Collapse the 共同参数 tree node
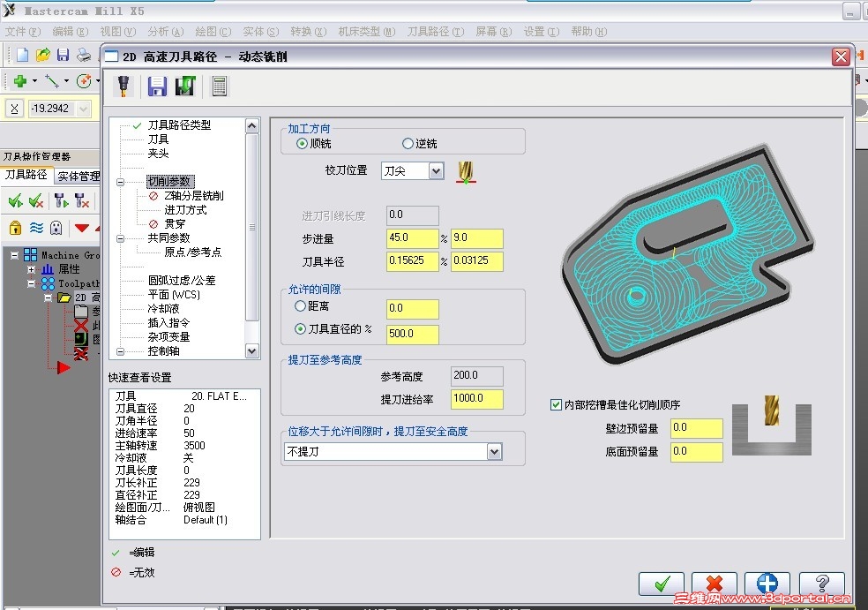868x610 pixels. click(120, 238)
